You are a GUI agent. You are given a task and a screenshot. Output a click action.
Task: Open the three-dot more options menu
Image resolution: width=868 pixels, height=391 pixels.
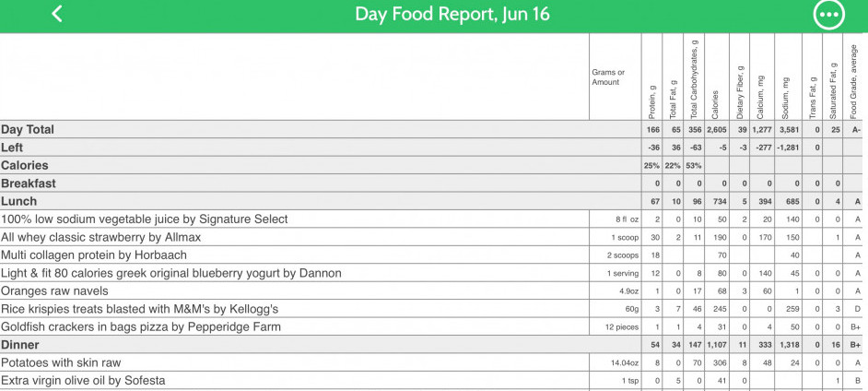[x=828, y=15]
